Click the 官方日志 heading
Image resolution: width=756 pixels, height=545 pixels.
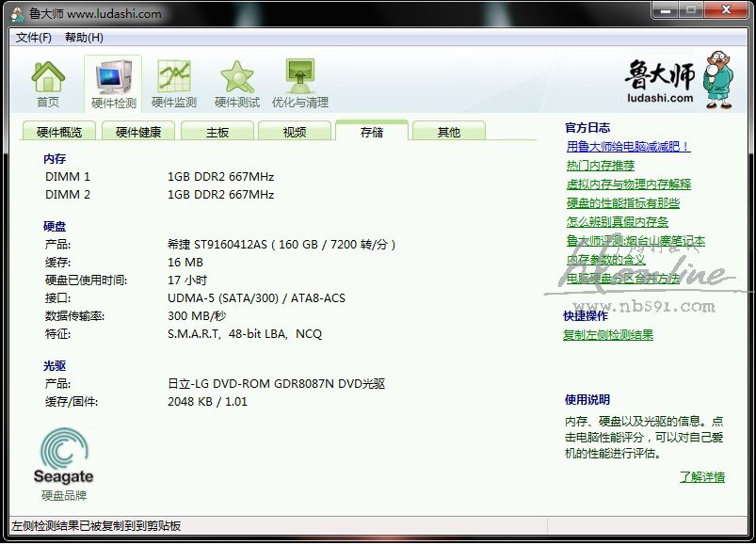tap(587, 128)
